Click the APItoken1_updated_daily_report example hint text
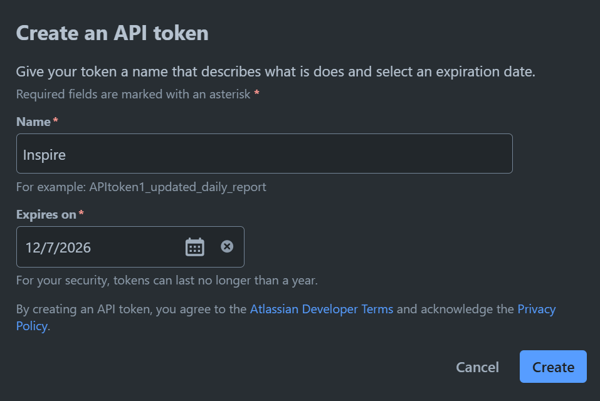600x401 pixels. pos(141,187)
